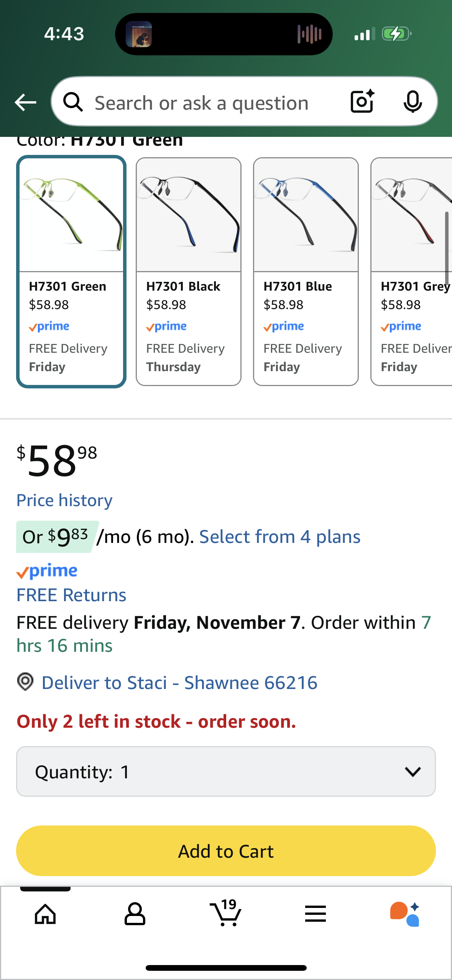Change delivery address Staci - Shawnee 66216
This screenshot has height=980, width=452.
pyautogui.click(x=179, y=683)
